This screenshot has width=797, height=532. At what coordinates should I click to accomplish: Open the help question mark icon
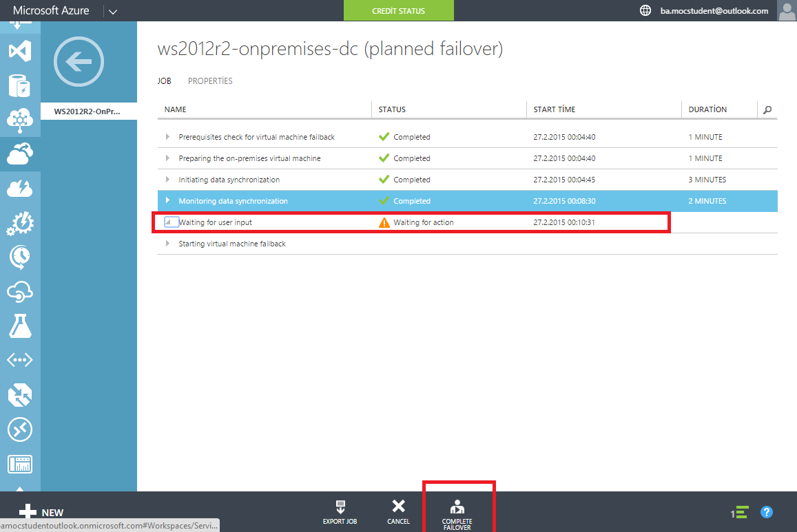pyautogui.click(x=767, y=512)
